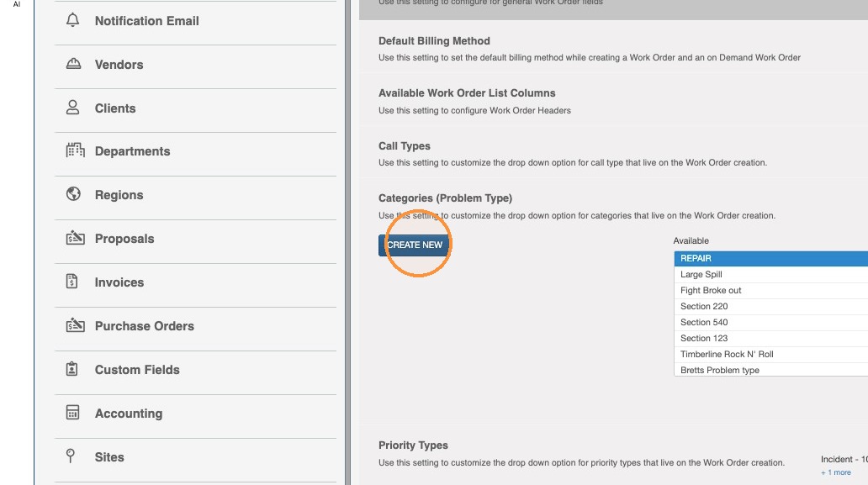Image resolution: width=868 pixels, height=485 pixels.
Task: Click the Departments building icon
Action: 75,150
